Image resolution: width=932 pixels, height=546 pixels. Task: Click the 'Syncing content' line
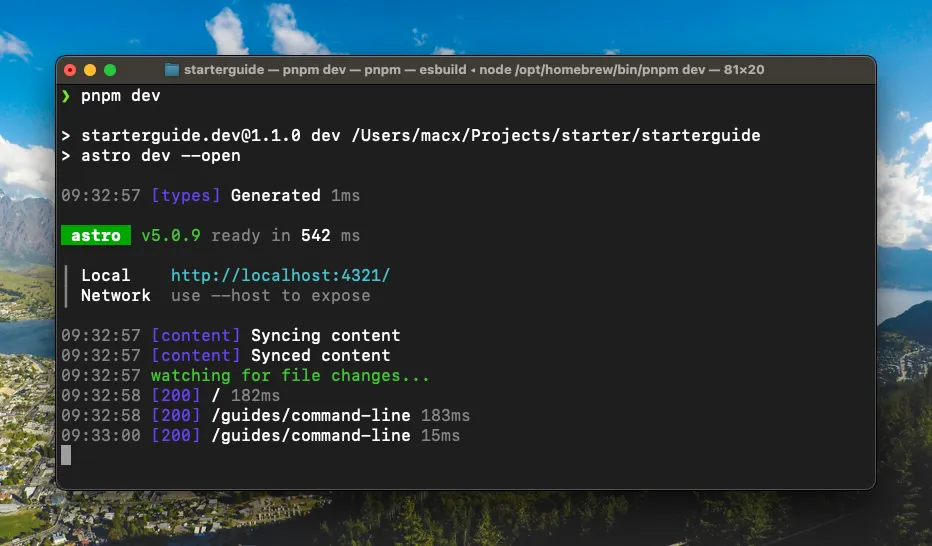coord(231,336)
